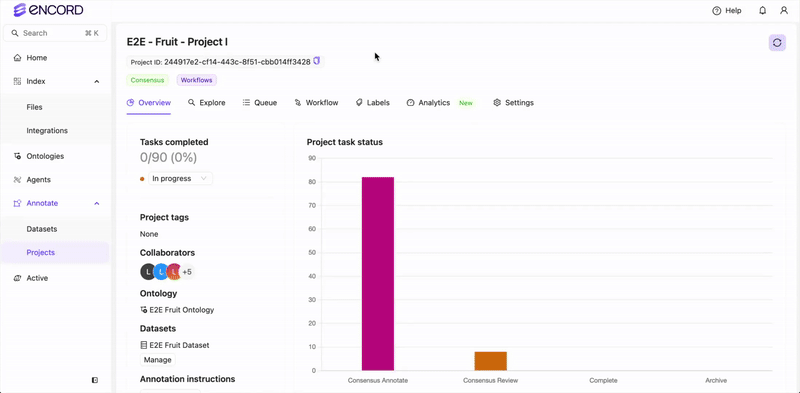Click the Active icon in sidebar
The image size is (800, 393).
coord(17,278)
